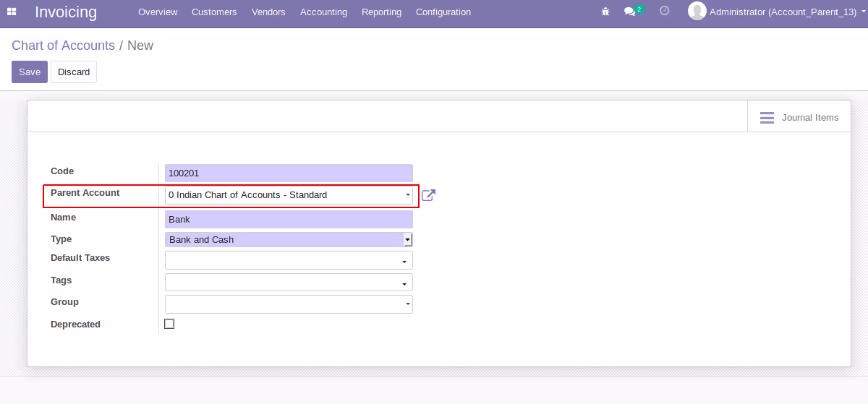Open the Reporting menu
This screenshot has width=868, height=404.
pyautogui.click(x=381, y=12)
